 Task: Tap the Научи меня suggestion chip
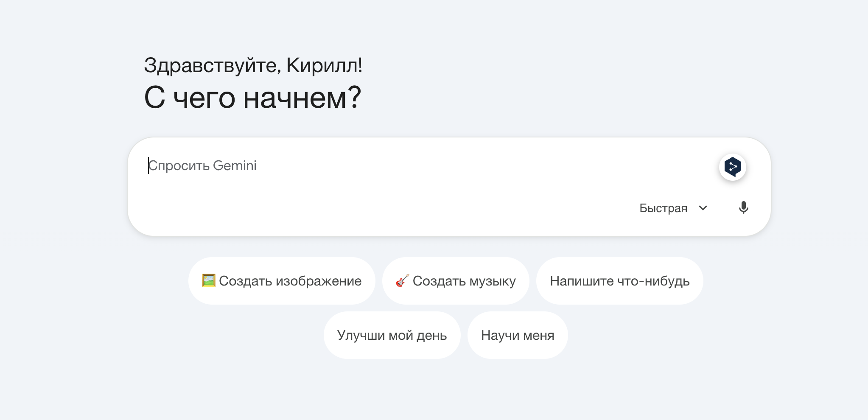click(x=518, y=335)
